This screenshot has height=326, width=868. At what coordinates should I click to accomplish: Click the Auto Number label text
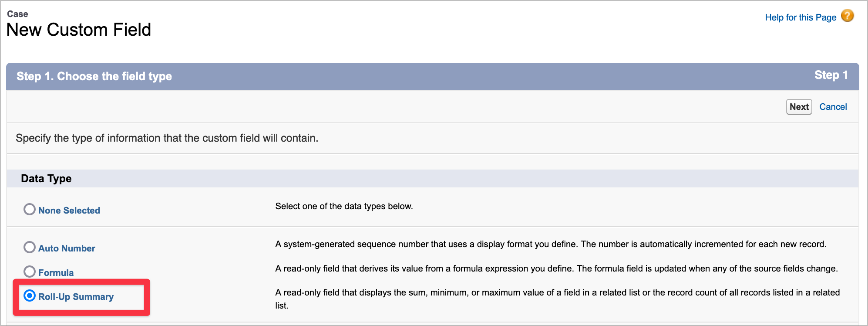coord(67,248)
